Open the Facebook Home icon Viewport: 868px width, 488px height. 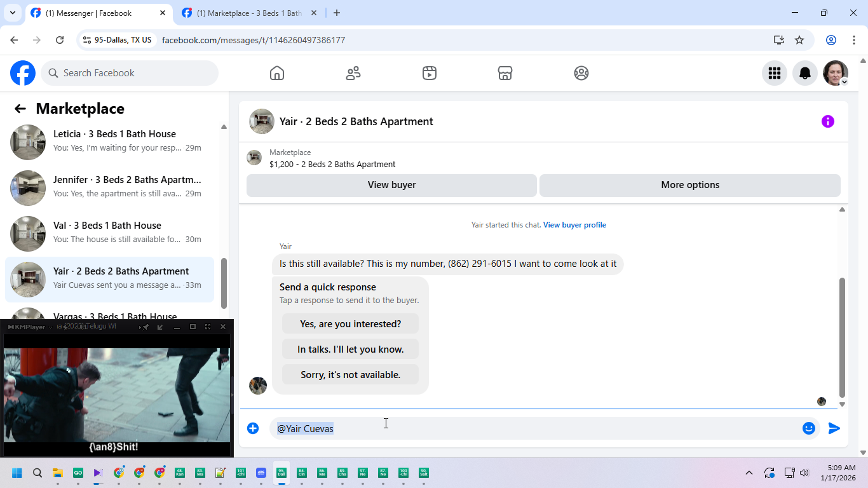coord(277,73)
